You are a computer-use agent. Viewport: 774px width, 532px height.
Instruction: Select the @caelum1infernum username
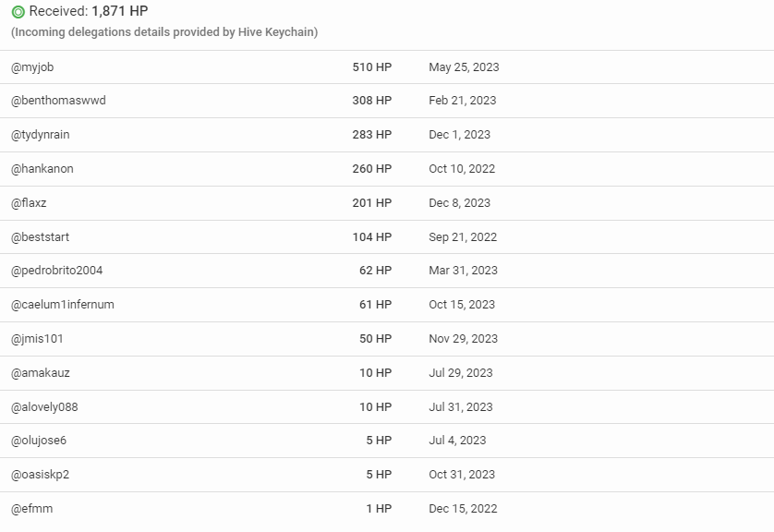point(62,305)
